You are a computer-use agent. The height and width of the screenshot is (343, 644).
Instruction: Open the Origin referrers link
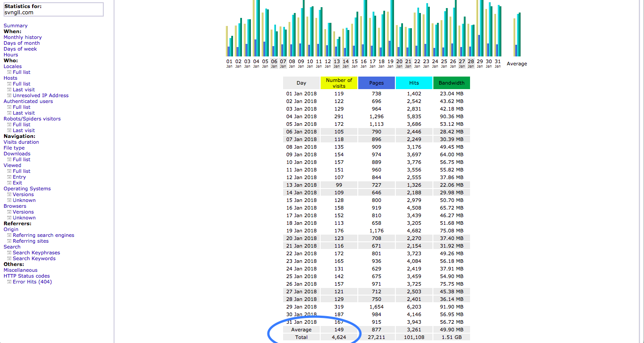(11, 229)
